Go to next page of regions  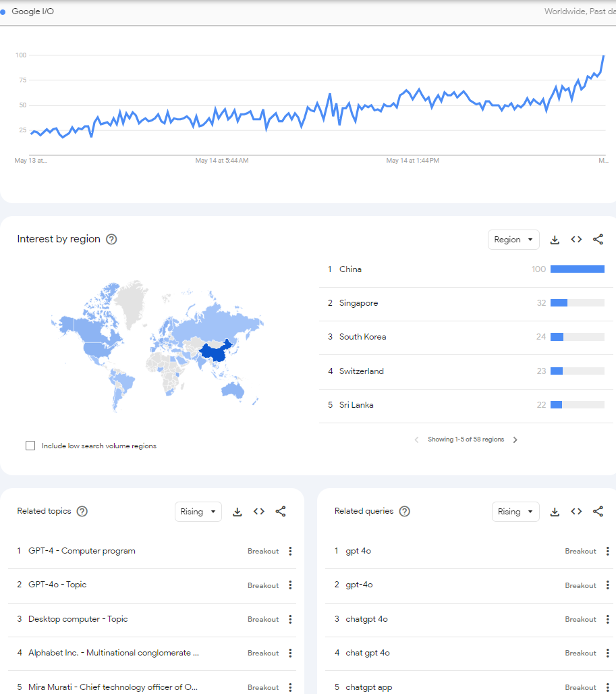tap(515, 439)
